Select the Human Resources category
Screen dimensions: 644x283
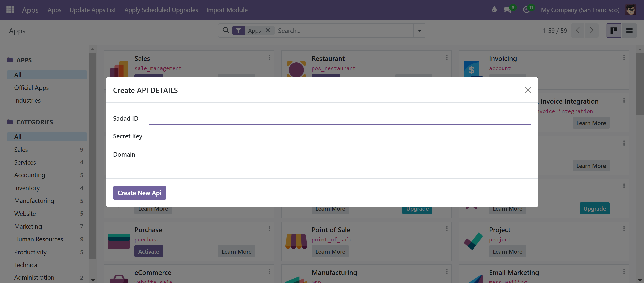tap(47, 239)
